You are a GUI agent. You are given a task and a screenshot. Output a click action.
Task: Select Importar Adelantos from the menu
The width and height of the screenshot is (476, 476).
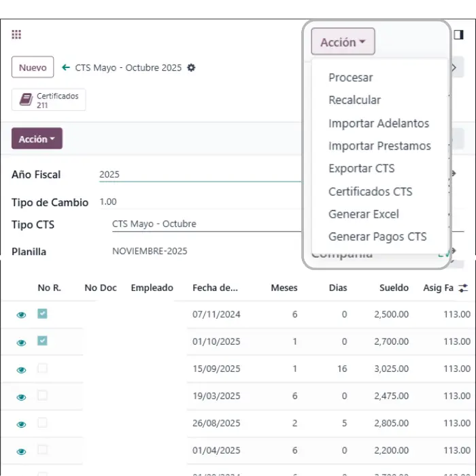[378, 123]
